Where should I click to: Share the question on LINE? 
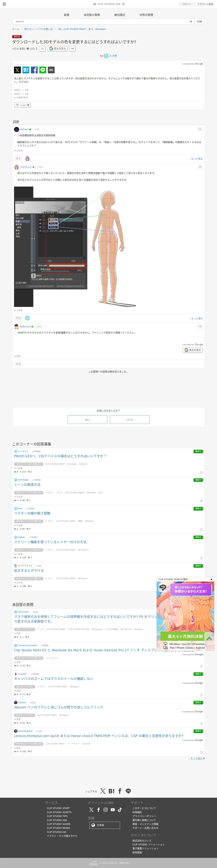43,70
